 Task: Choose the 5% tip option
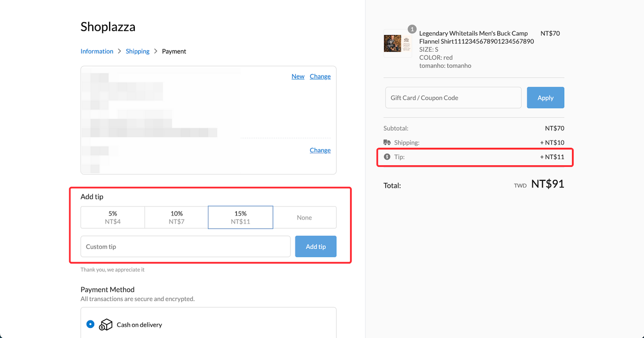point(113,218)
